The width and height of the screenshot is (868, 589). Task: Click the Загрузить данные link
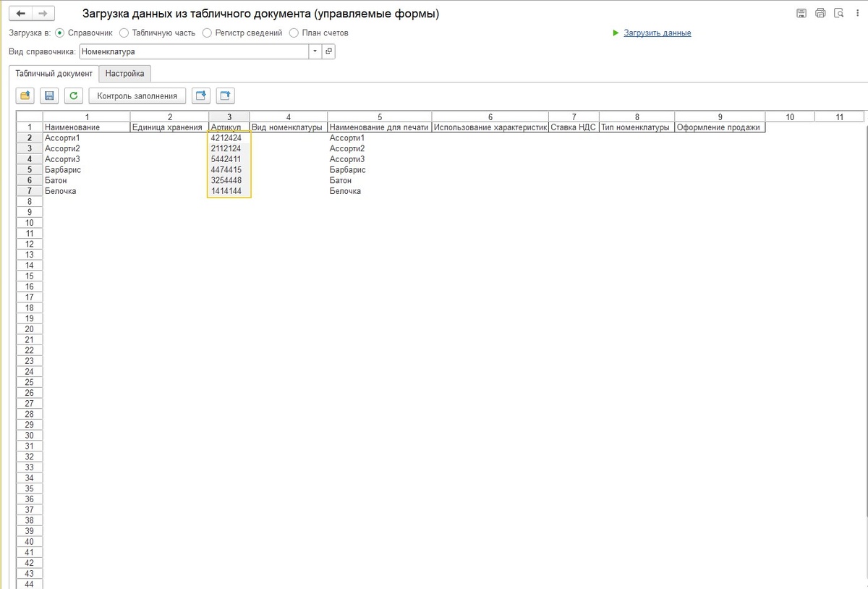[658, 33]
